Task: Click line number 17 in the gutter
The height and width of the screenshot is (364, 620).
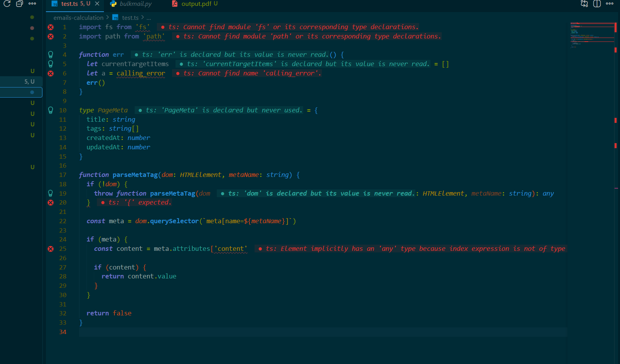Action: click(63, 175)
